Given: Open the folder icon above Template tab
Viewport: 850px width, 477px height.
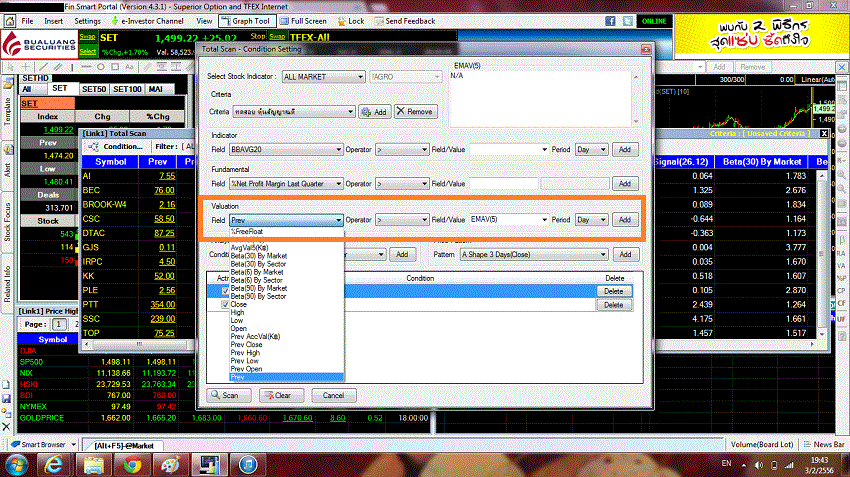Looking at the screenshot, I should pyautogui.click(x=8, y=83).
